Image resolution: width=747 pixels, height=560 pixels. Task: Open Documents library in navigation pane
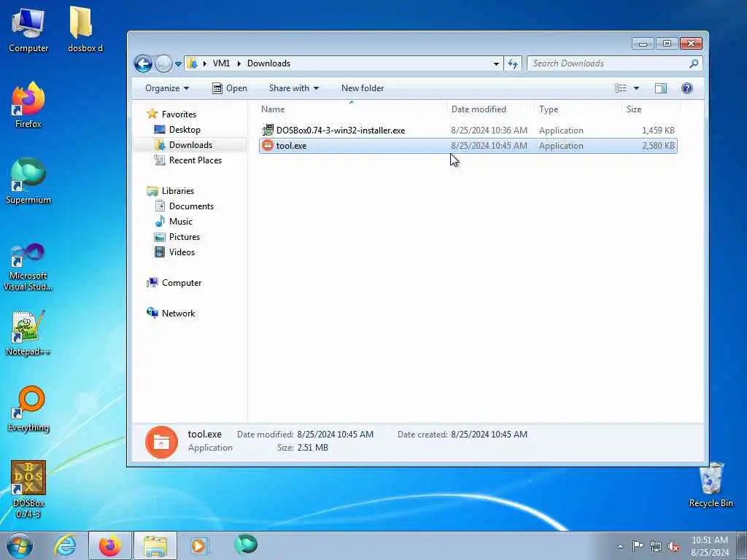(191, 206)
